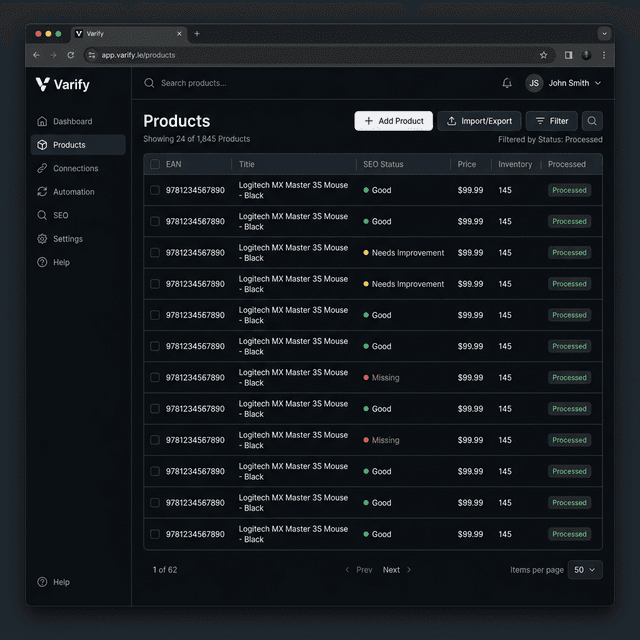
Task: Click browser back arrow
Action: [36, 55]
